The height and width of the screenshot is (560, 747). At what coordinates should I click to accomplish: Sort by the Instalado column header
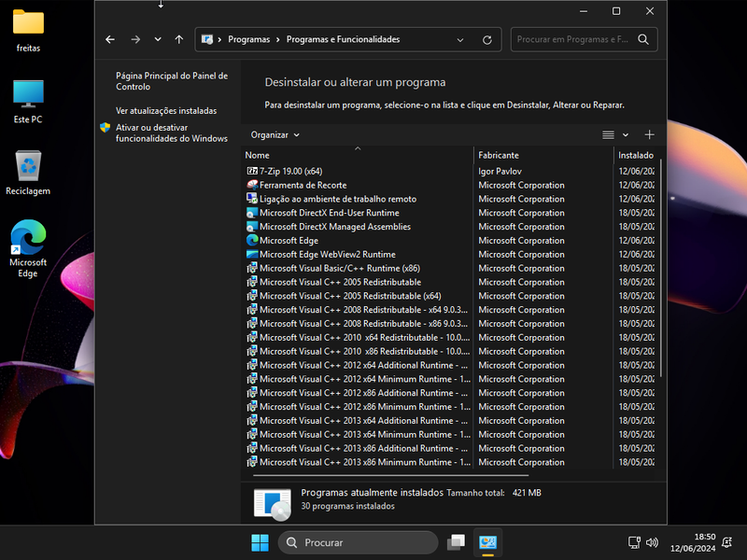[x=636, y=155]
